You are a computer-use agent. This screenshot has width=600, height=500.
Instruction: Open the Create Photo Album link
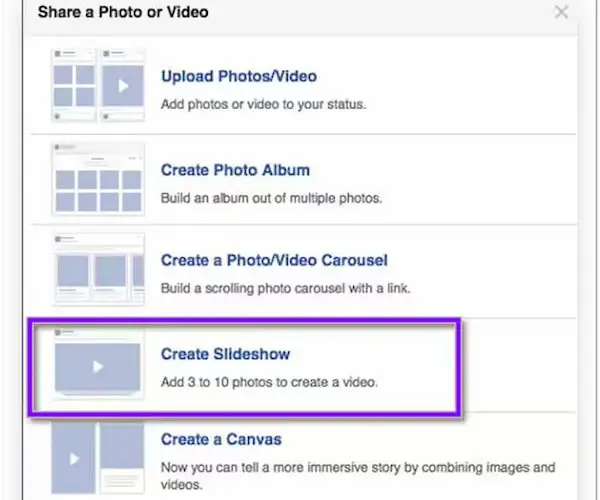click(x=235, y=170)
